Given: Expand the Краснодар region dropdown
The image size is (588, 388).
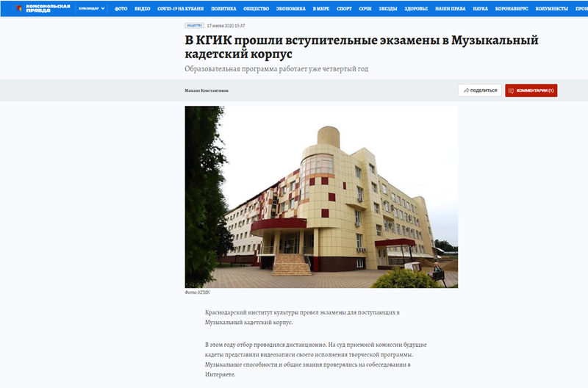Looking at the screenshot, I should click(91, 8).
